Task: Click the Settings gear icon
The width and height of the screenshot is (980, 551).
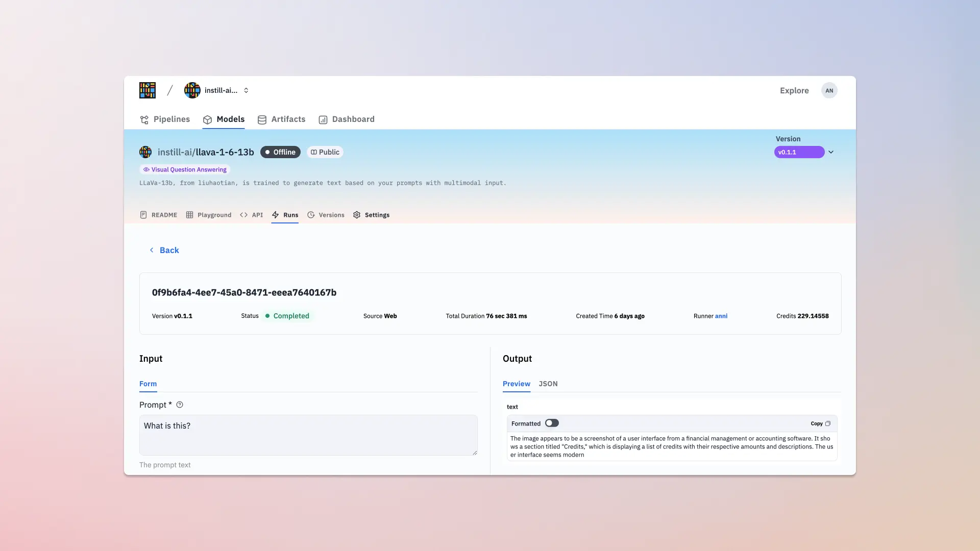Action: click(357, 215)
